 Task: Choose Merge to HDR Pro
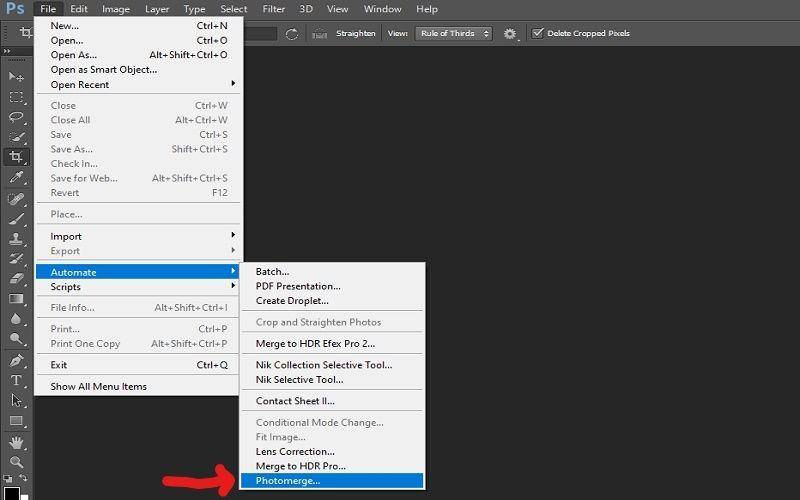[x=332, y=466]
